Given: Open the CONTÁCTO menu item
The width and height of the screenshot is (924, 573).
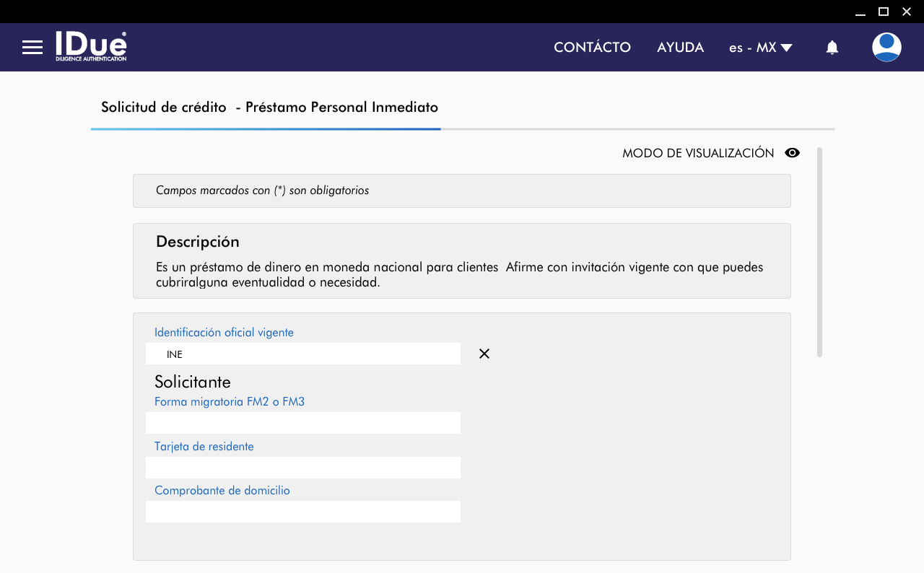Looking at the screenshot, I should click(592, 48).
